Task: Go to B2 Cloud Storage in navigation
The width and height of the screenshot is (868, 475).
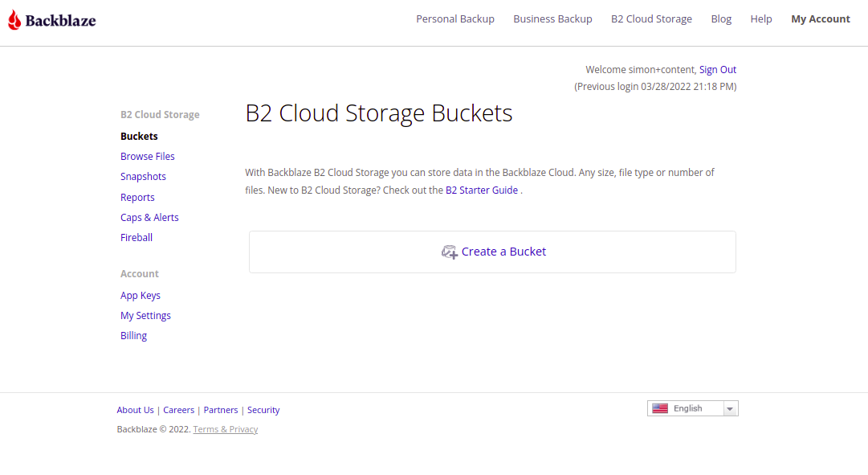Action: click(651, 19)
